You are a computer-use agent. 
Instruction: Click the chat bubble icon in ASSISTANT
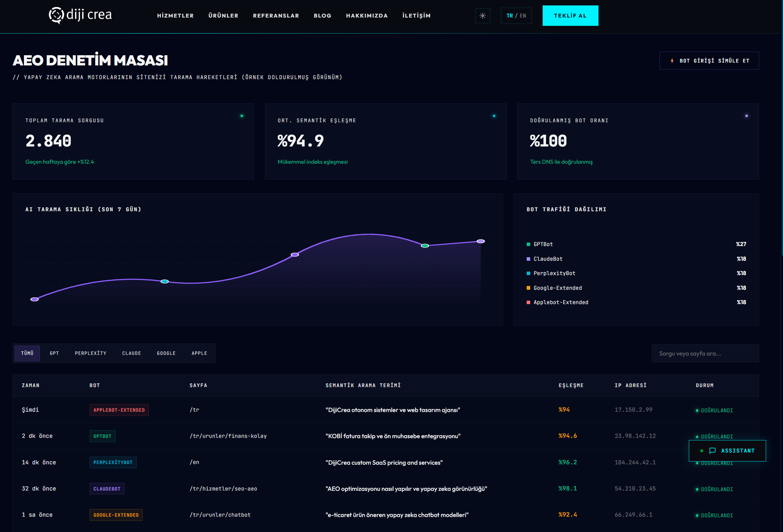tap(712, 451)
